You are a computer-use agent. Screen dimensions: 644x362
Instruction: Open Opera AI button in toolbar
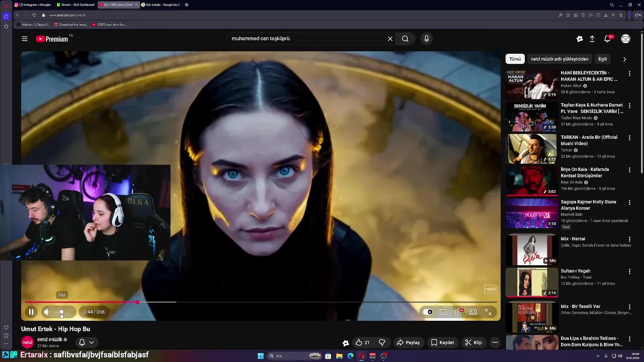(638, 15)
